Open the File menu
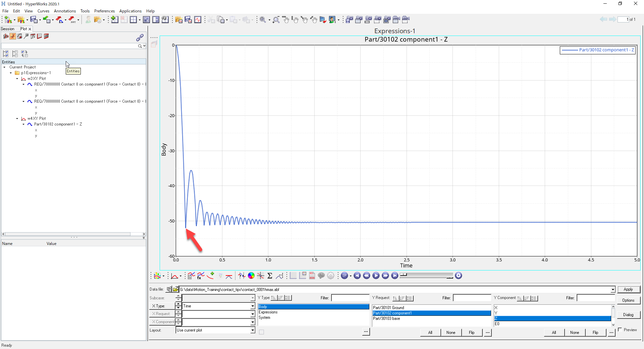644x349 pixels. click(5, 11)
